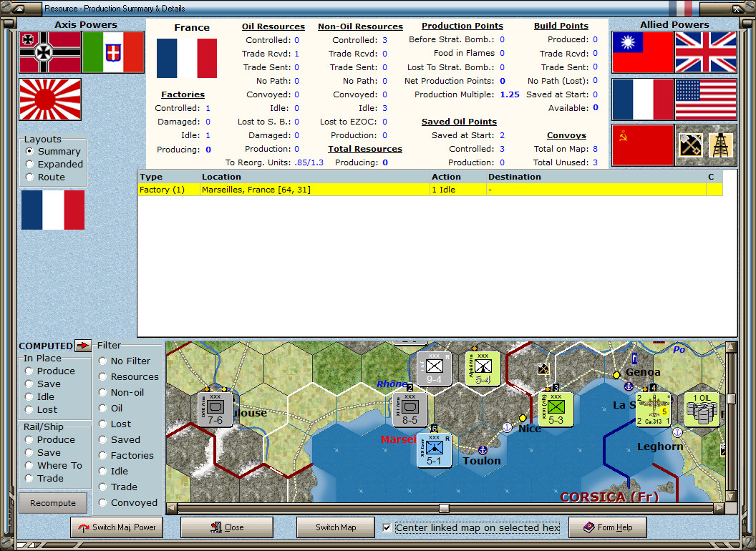The height and width of the screenshot is (551, 756).
Task: Click the French flag below Layouts panel
Action: [52, 210]
